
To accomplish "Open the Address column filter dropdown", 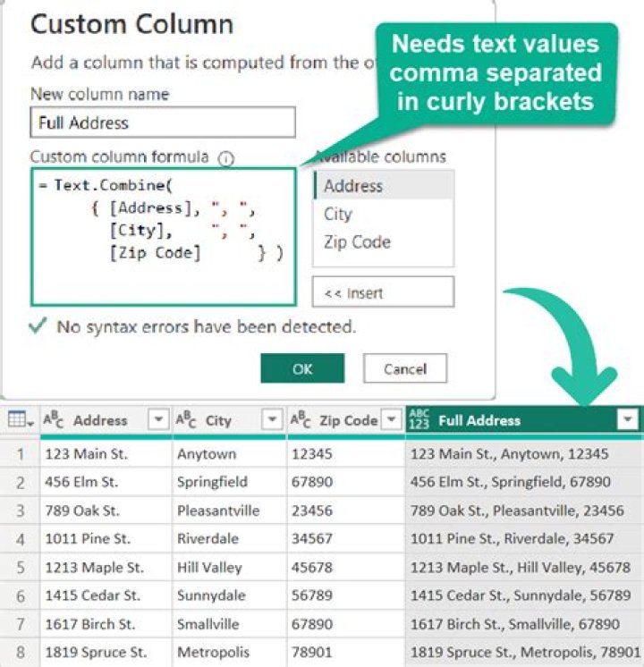I will (x=157, y=419).
